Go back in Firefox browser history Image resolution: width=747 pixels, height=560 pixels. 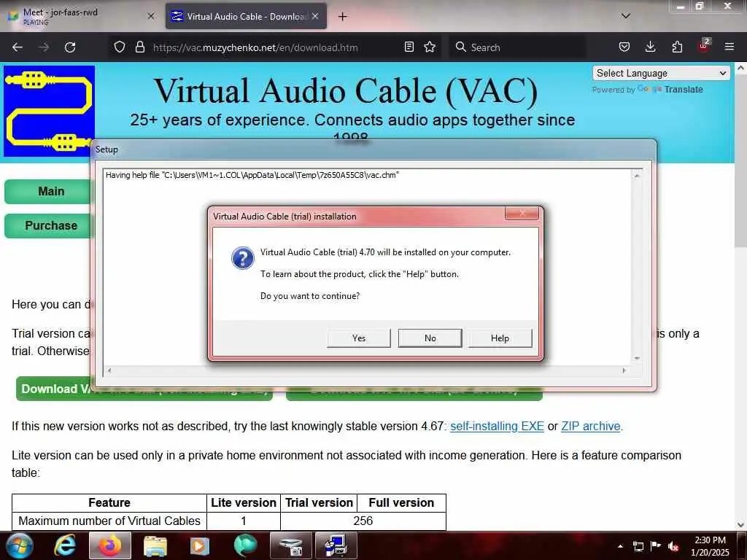(18, 47)
